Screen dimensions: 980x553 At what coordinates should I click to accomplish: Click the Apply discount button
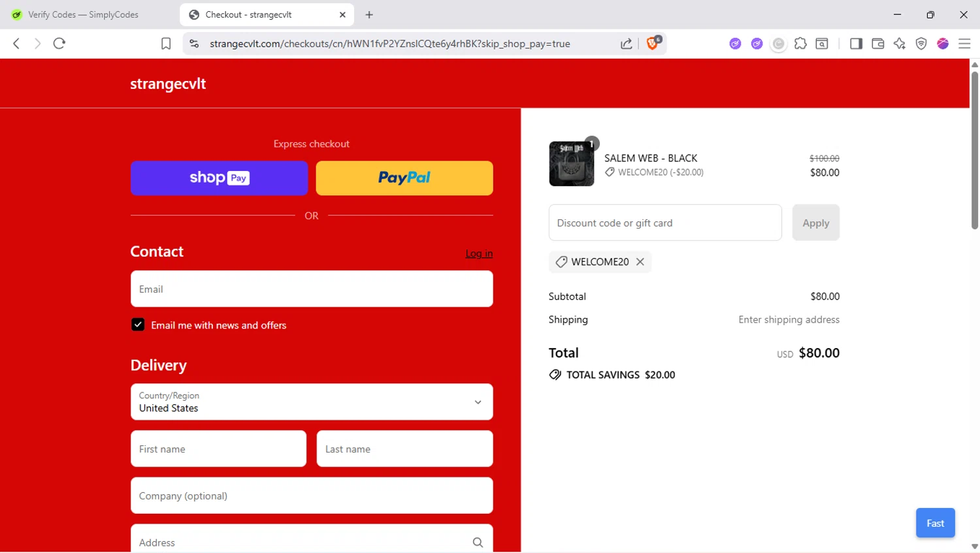(x=816, y=223)
